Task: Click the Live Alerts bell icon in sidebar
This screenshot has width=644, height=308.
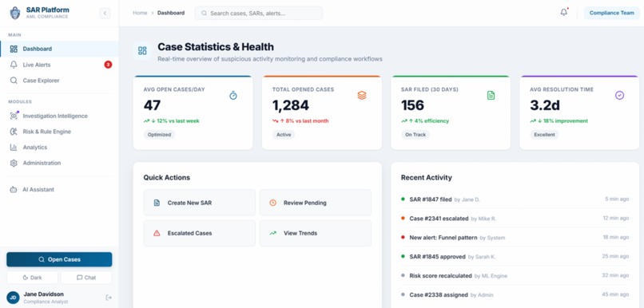Action: (x=14, y=65)
